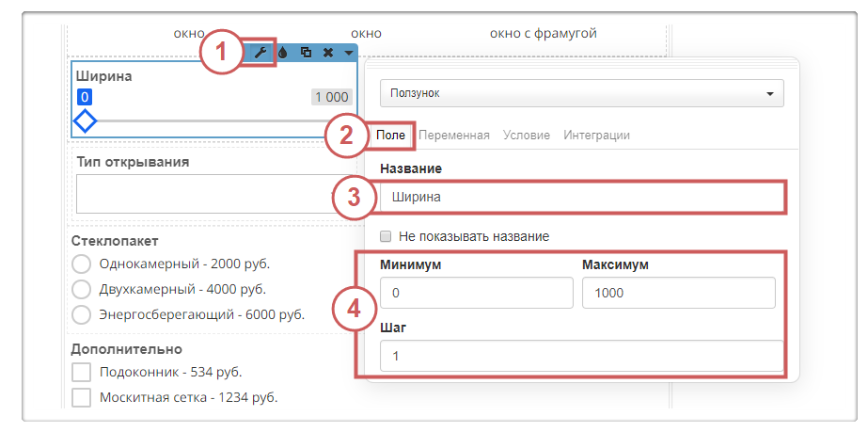Click the Ширина slider diamond handle
Viewport: 868px width, 432px height.
click(85, 121)
